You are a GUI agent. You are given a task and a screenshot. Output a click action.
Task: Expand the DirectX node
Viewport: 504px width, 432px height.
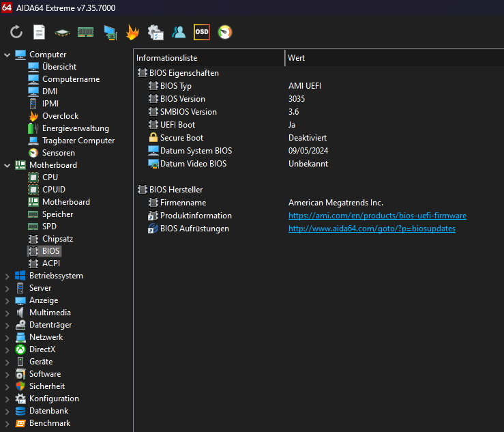tap(7, 349)
